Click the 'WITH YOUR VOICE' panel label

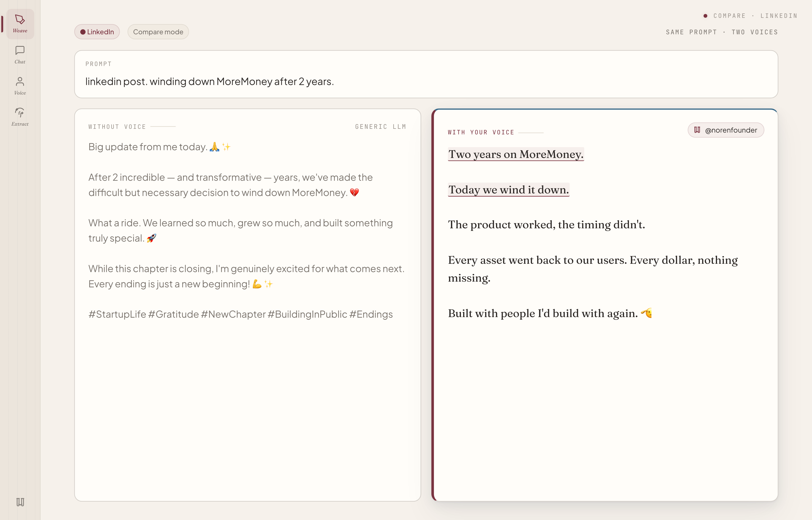pos(481,132)
